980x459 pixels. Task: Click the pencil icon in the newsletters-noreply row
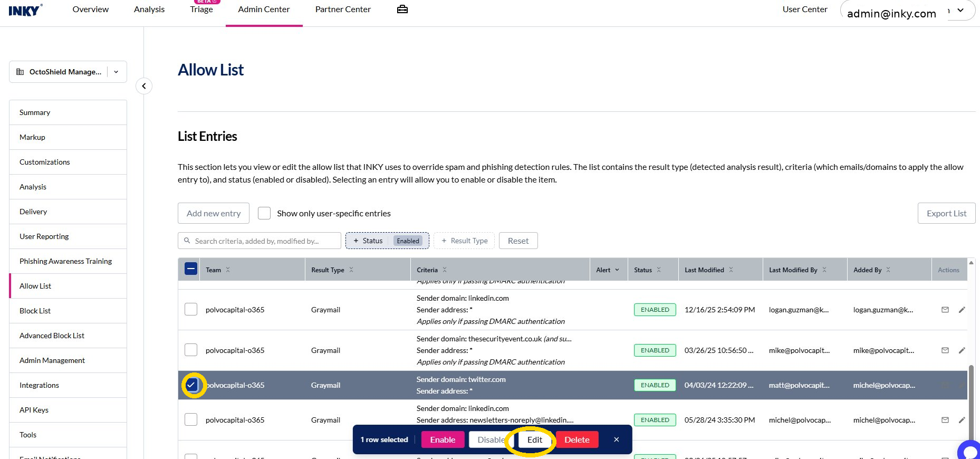pyautogui.click(x=962, y=420)
